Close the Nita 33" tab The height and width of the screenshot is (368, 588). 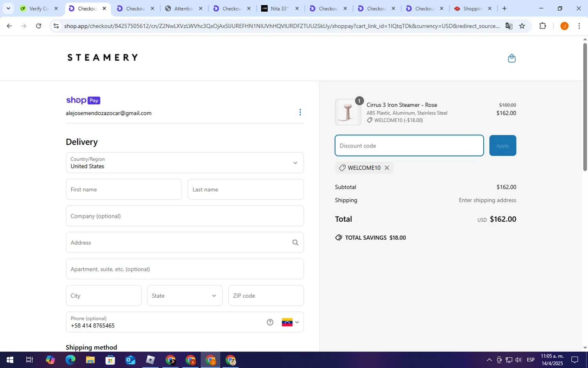(x=297, y=8)
